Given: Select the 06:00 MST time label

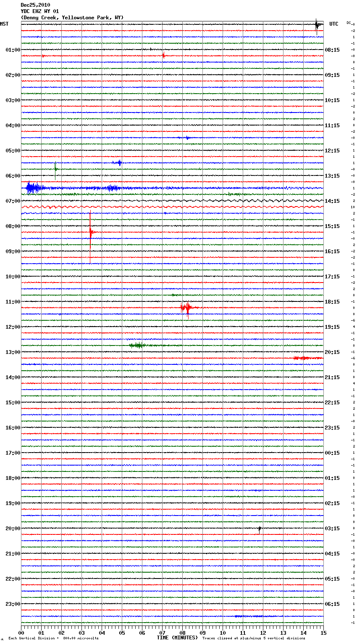Looking at the screenshot, I should pyautogui.click(x=13, y=176).
